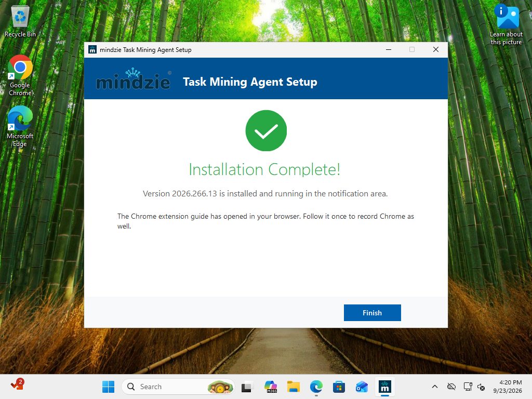Click the cloud sync status tray icon
The width and height of the screenshot is (532, 399).
click(451, 387)
